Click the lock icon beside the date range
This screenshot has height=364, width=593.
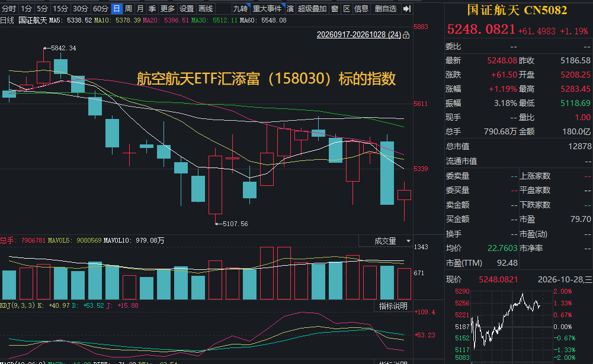406,35
